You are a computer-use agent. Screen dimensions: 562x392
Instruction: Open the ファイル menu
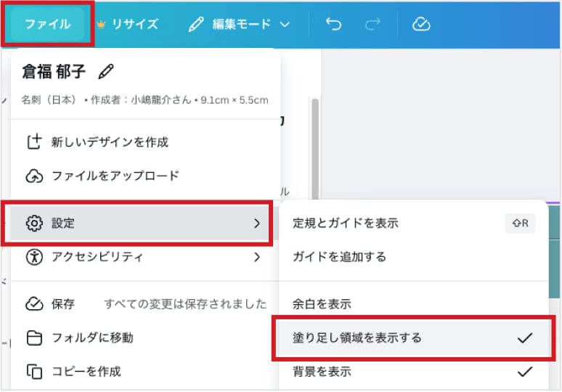pos(48,24)
